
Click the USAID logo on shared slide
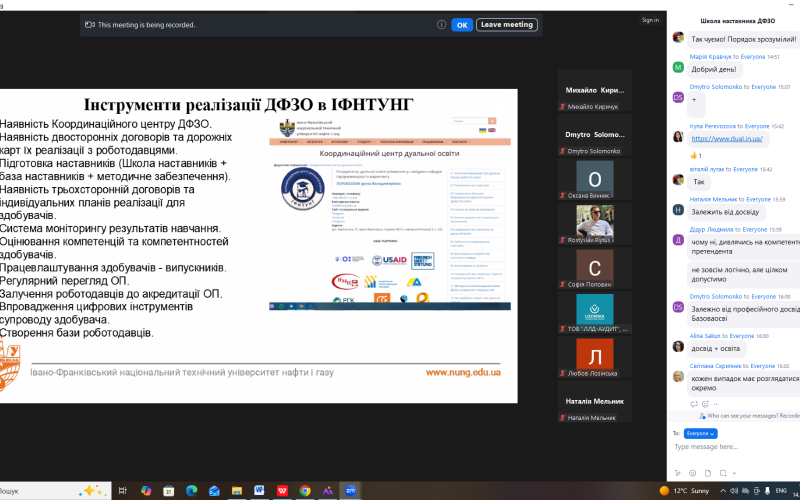point(390,260)
